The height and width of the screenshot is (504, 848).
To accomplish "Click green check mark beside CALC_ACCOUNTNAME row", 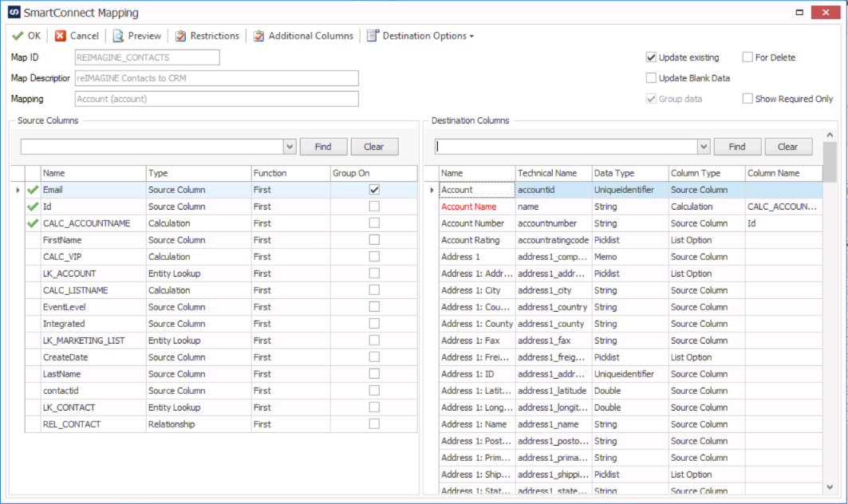I will 33,223.
